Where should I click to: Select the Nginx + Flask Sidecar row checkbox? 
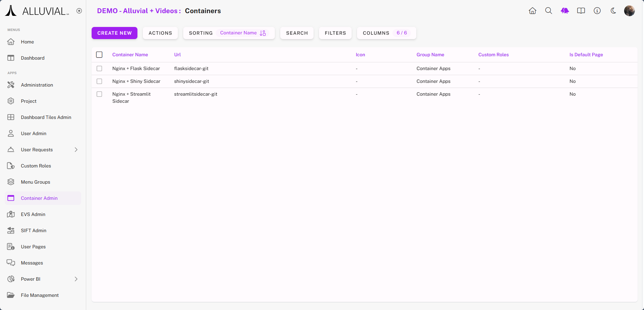[x=99, y=68]
